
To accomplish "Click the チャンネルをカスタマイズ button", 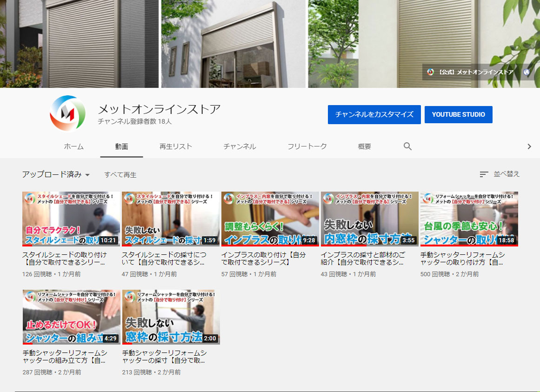I will [x=374, y=114].
